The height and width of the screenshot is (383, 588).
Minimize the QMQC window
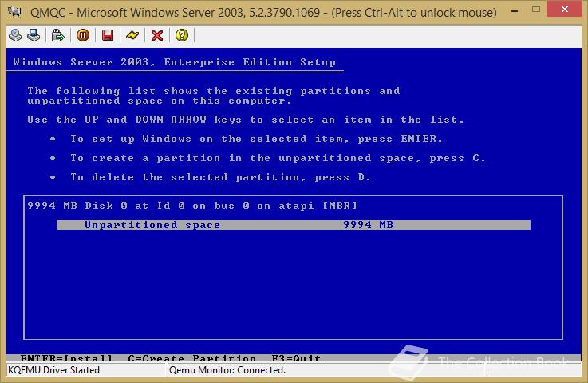(x=515, y=10)
